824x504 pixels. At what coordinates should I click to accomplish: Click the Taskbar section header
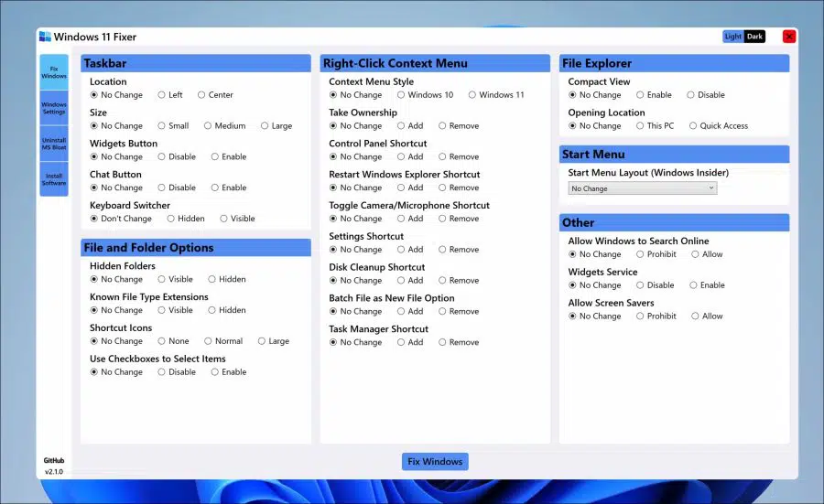[196, 63]
